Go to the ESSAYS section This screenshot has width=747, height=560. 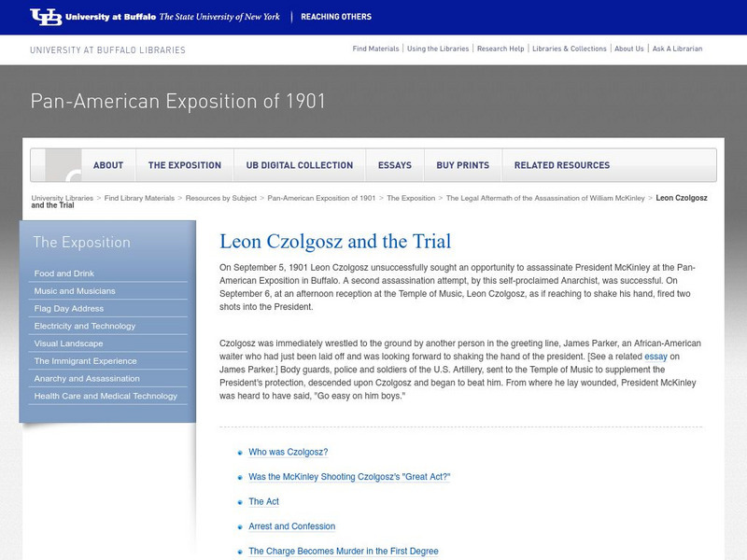(396, 164)
